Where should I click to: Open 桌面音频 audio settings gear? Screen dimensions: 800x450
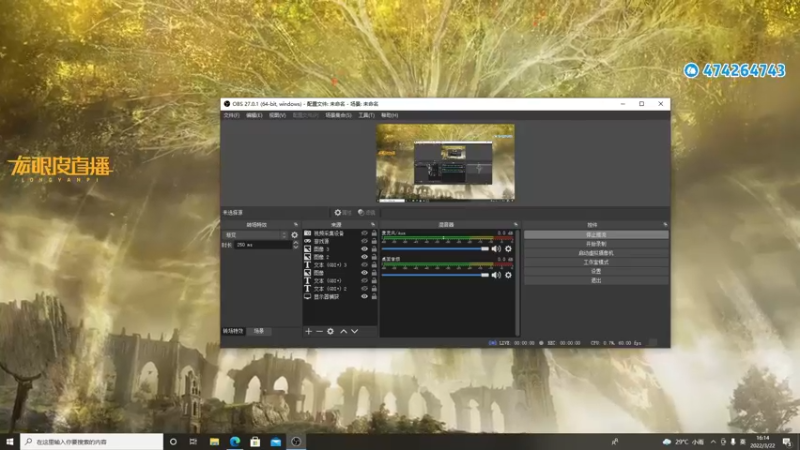click(x=508, y=275)
